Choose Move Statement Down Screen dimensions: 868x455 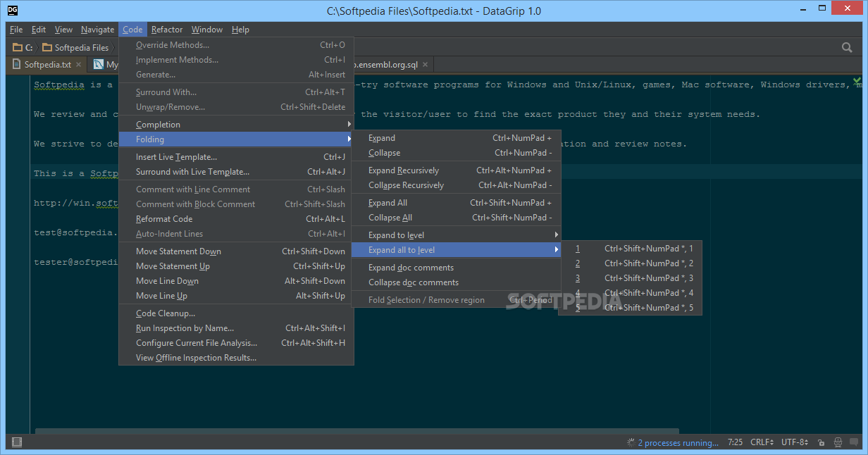pos(236,251)
